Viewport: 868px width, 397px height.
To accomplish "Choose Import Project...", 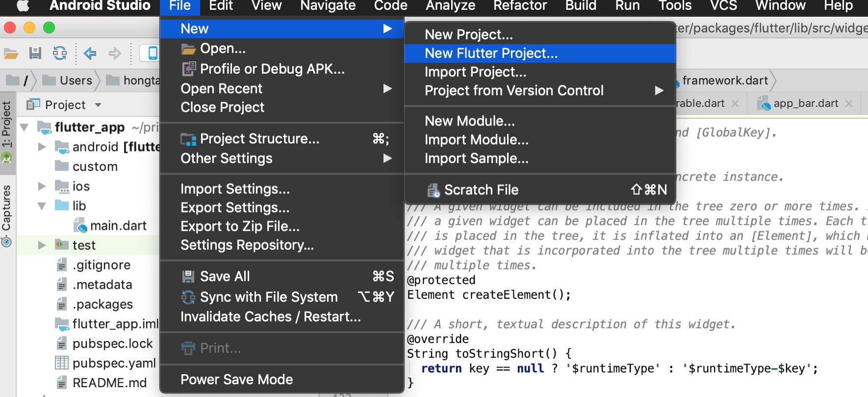I will pos(540,72).
